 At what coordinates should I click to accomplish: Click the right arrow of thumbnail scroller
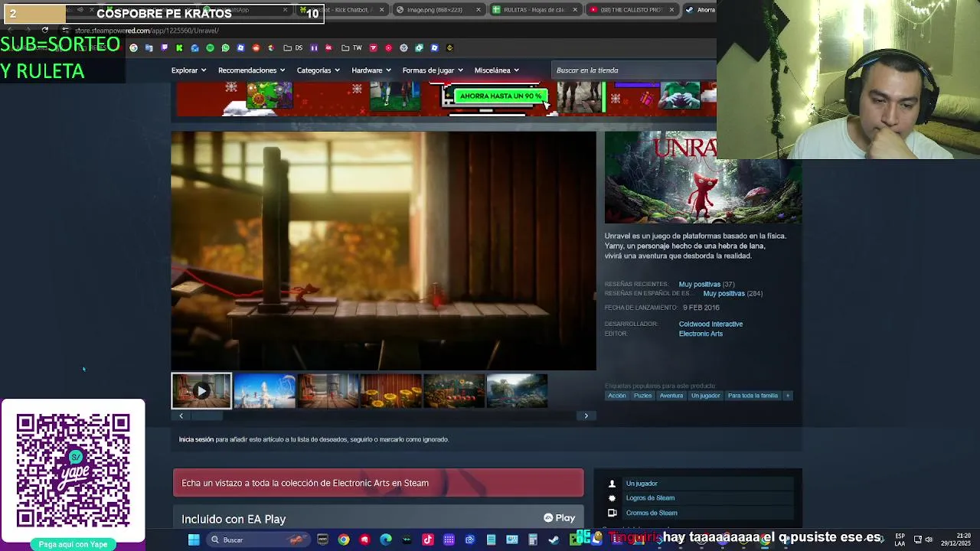point(586,416)
